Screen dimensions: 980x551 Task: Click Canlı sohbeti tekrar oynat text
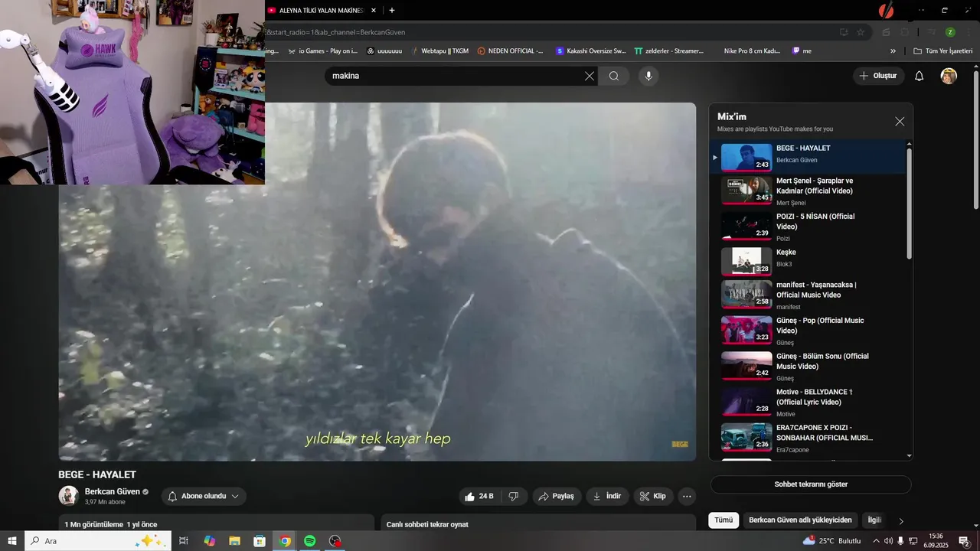tap(427, 524)
